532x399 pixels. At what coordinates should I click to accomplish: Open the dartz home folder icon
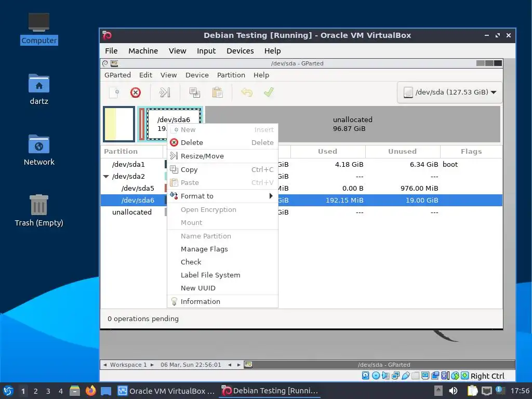[x=38, y=89]
